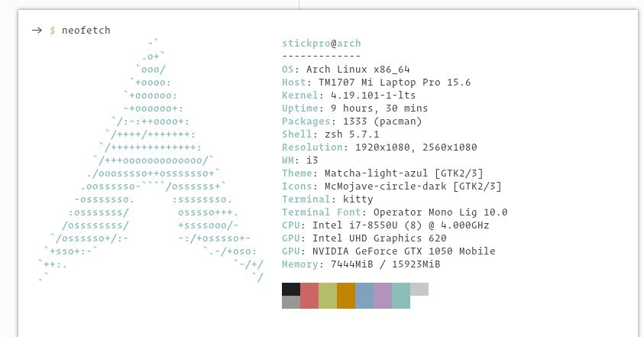Click the black color block
Screen dimensions: 644x337
[291, 289]
